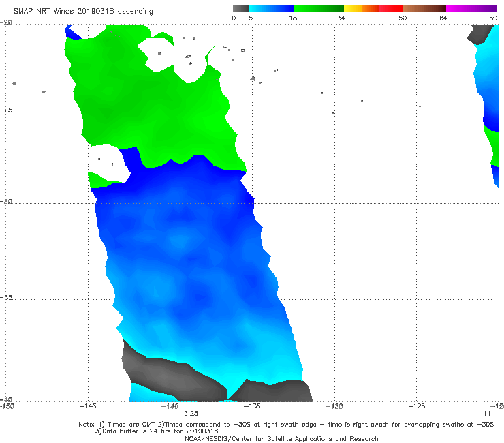The image size is (504, 443).
Task: Click the "NOAA/NESDIS/Center for Satellite Applications and Research" credit
Action: tap(281, 439)
